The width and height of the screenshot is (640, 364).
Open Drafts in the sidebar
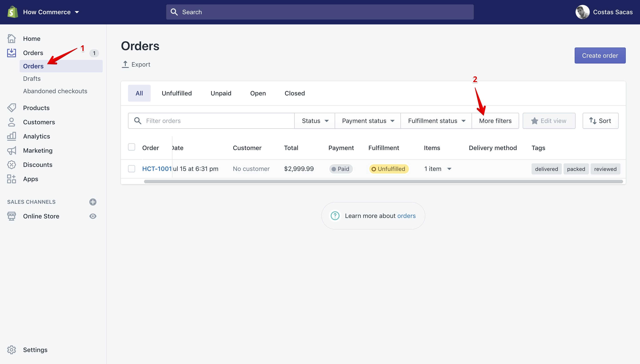[x=32, y=79]
